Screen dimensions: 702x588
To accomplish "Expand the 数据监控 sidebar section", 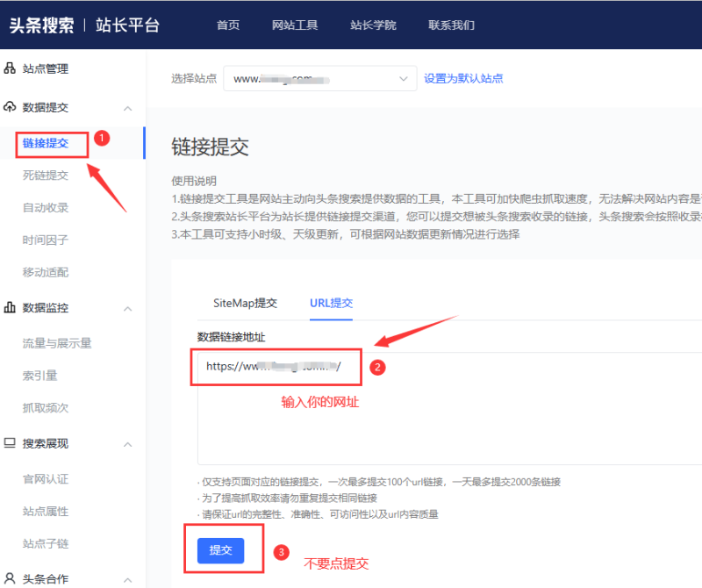I will point(129,307).
